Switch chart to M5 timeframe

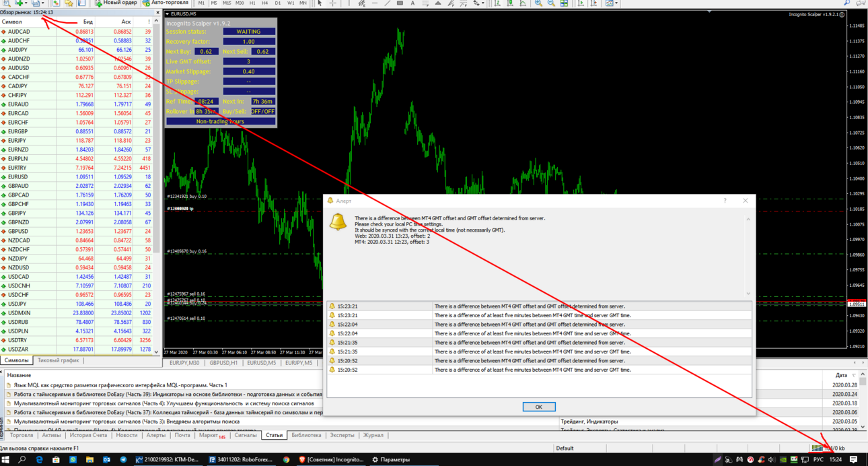[214, 3]
